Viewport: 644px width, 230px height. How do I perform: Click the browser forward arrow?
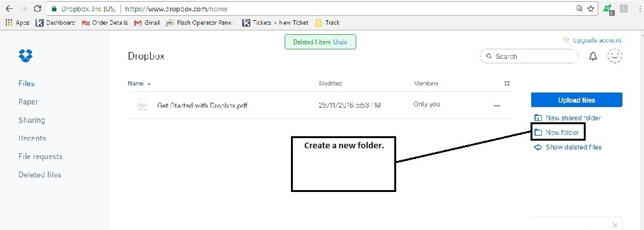pos(23,9)
